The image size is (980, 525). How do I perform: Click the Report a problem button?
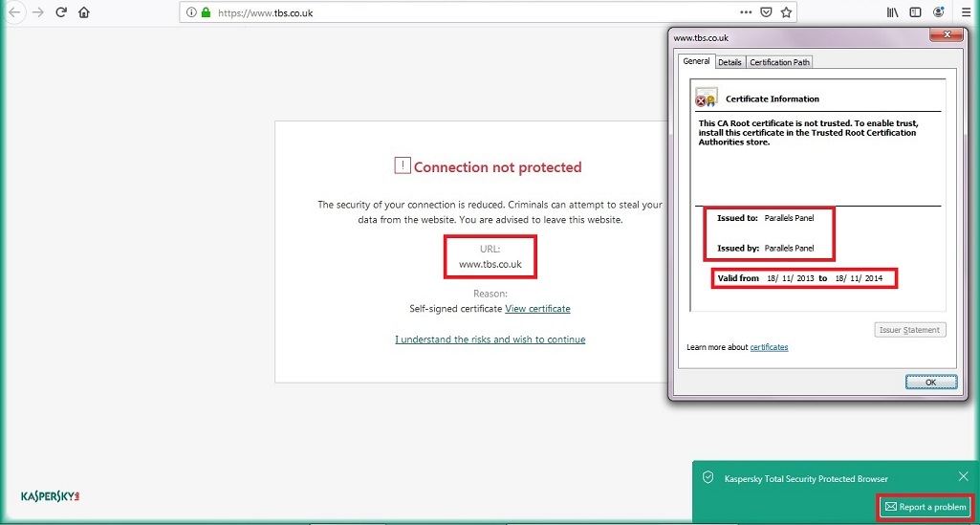tap(926, 507)
